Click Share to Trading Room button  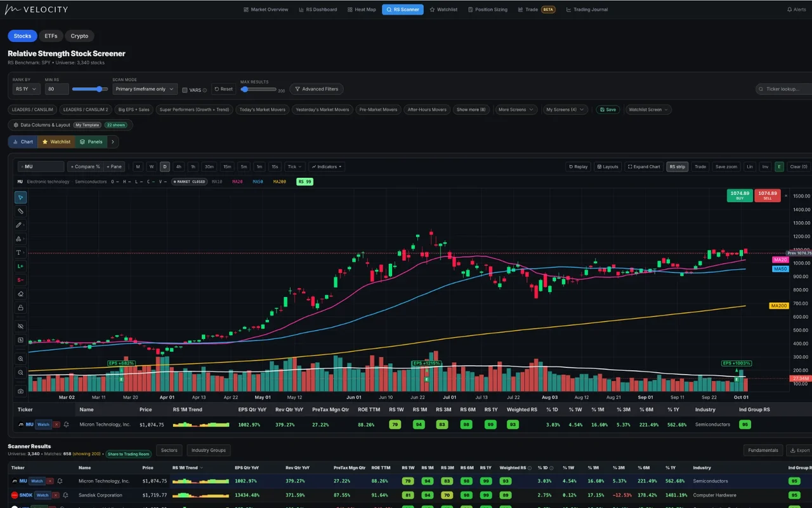pyautogui.click(x=129, y=454)
